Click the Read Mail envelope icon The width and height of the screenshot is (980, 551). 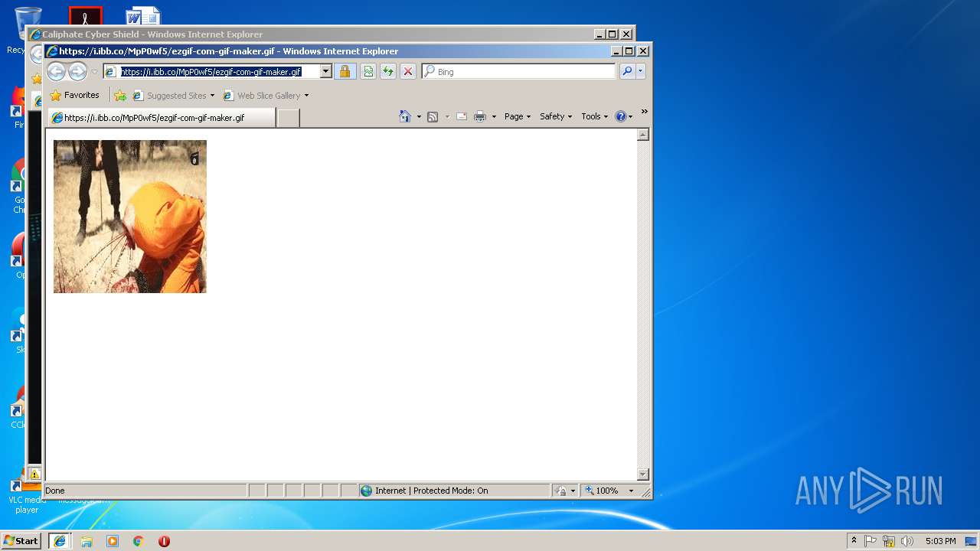pyautogui.click(x=462, y=116)
